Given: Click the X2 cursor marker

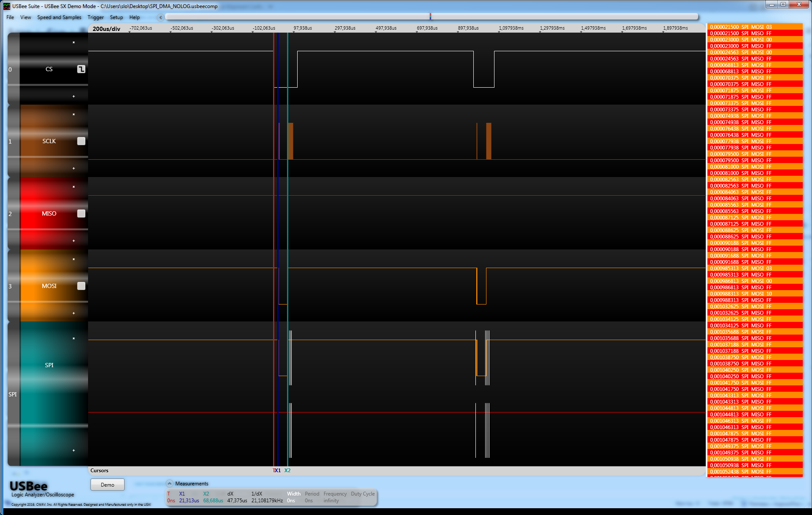Looking at the screenshot, I should pos(287,471).
